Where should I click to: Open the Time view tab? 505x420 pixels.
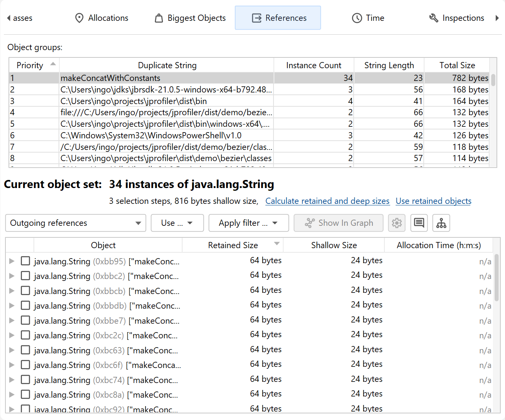pyautogui.click(x=368, y=18)
